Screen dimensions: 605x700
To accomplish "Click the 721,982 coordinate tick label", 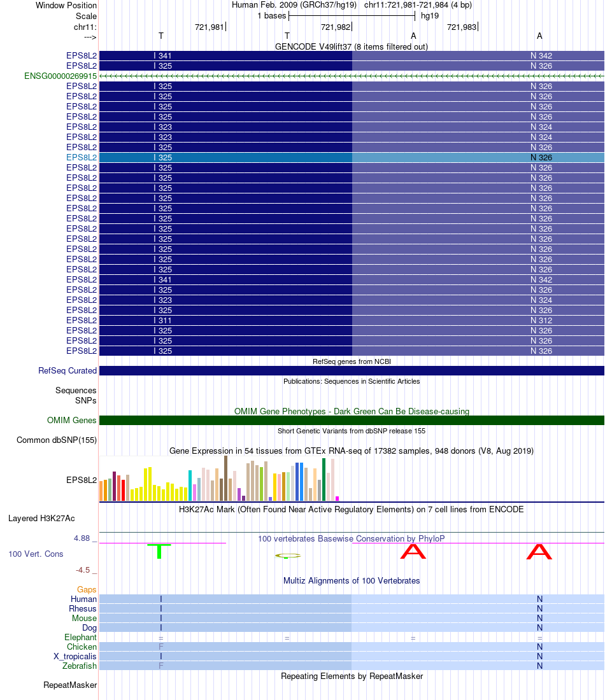I will pyautogui.click(x=336, y=27).
